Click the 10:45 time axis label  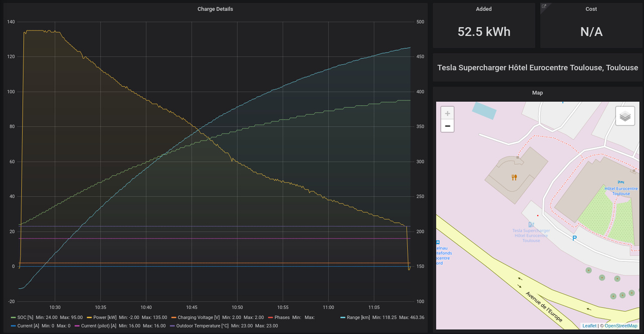point(192,307)
